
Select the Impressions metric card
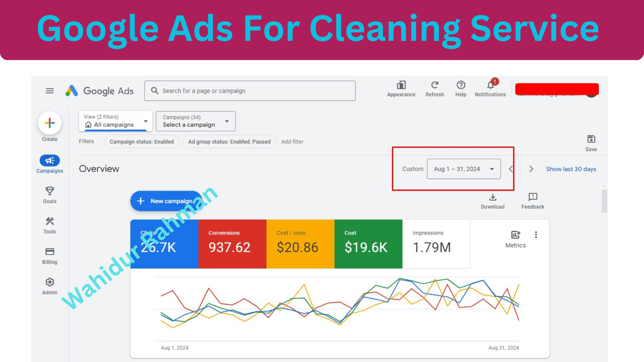pos(436,244)
